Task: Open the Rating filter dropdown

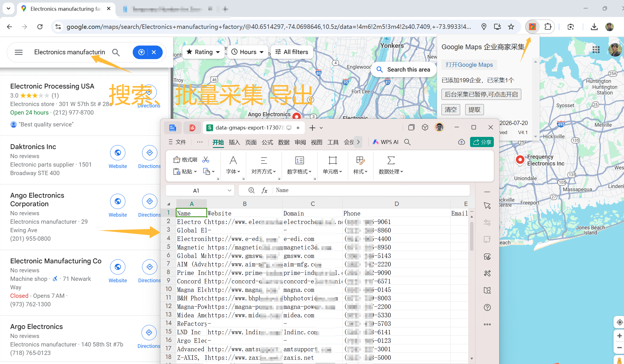Action: 203,52
